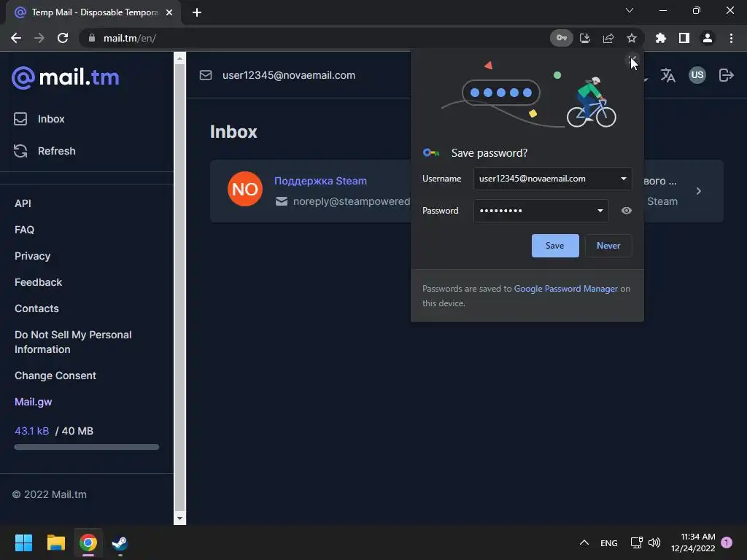Image resolution: width=747 pixels, height=560 pixels.
Task: Open the Steam email with the right chevron
Action: click(698, 191)
